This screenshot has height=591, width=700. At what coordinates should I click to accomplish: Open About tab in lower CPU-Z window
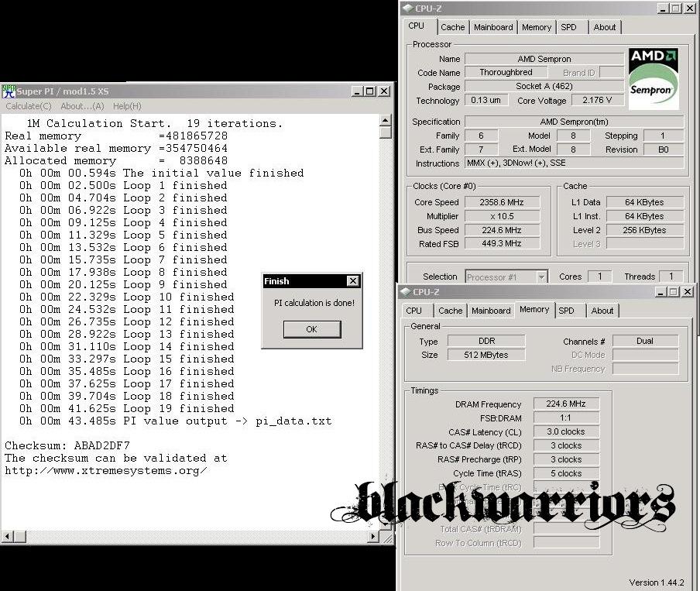pyautogui.click(x=602, y=311)
